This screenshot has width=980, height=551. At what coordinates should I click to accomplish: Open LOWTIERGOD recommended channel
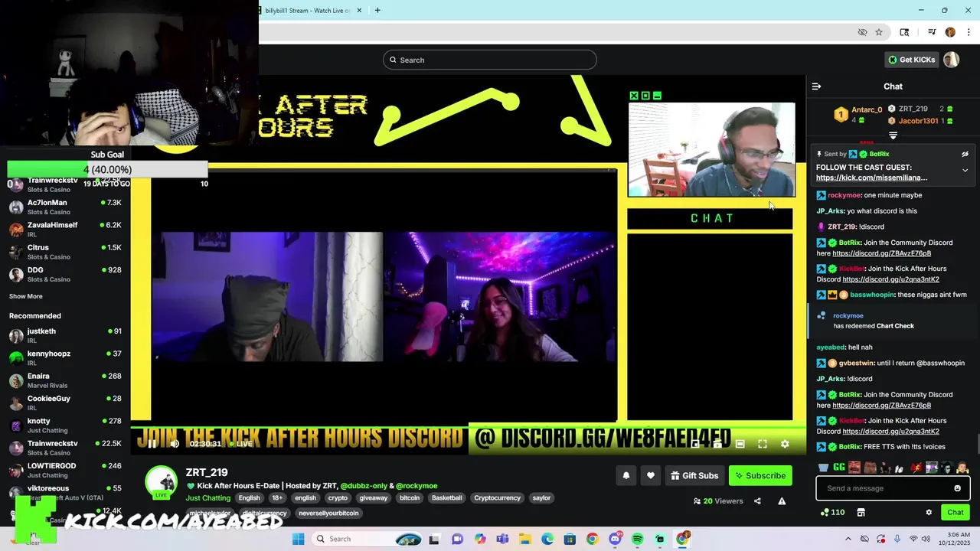coord(65,470)
